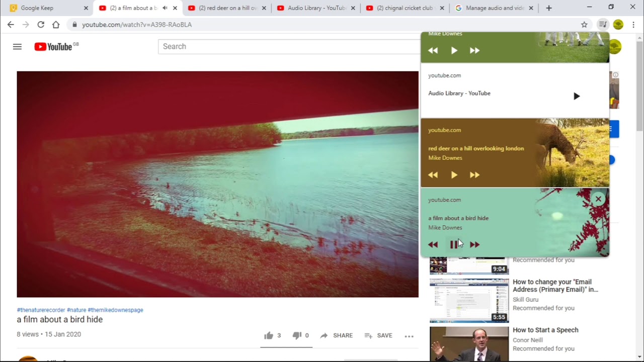The image size is (644, 362).
Task: Play the red deer media card
Action: click(x=454, y=175)
